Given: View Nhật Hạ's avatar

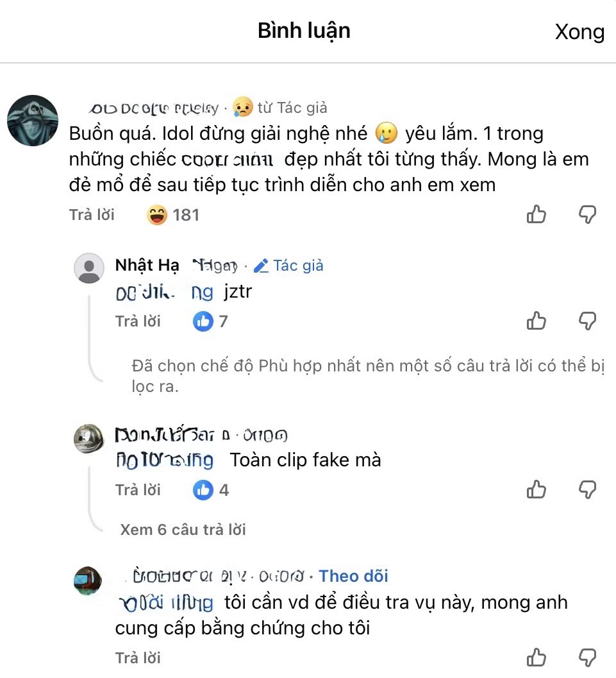Looking at the screenshot, I should 89,268.
